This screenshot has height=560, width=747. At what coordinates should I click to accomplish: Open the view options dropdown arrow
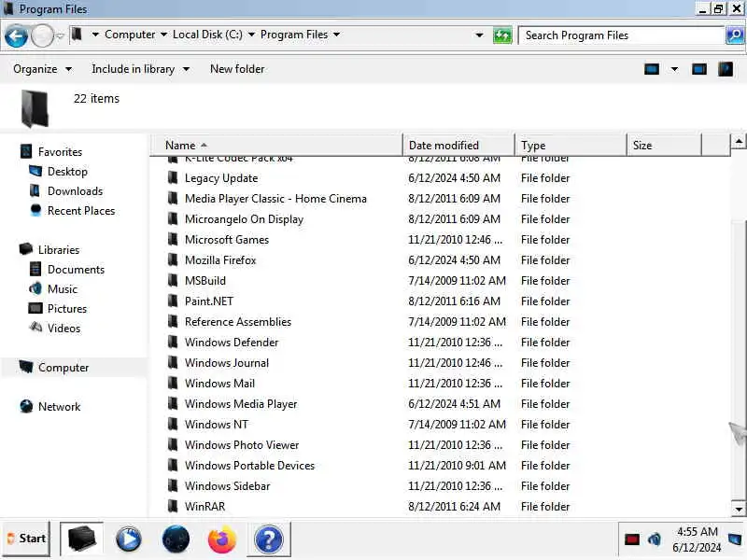click(674, 69)
